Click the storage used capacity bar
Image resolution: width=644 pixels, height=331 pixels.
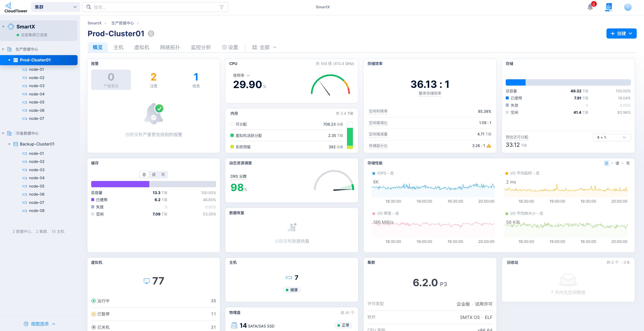point(515,83)
